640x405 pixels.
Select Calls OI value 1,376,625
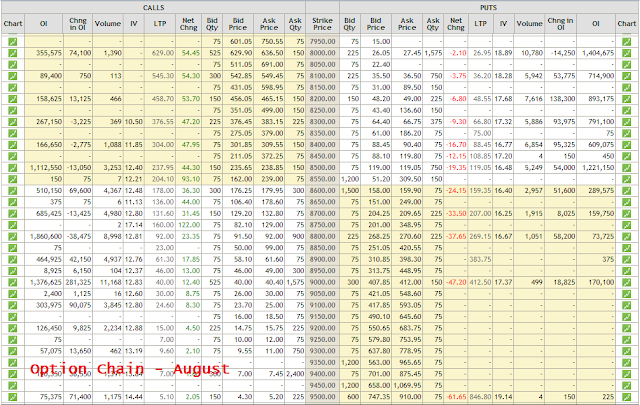(46, 282)
